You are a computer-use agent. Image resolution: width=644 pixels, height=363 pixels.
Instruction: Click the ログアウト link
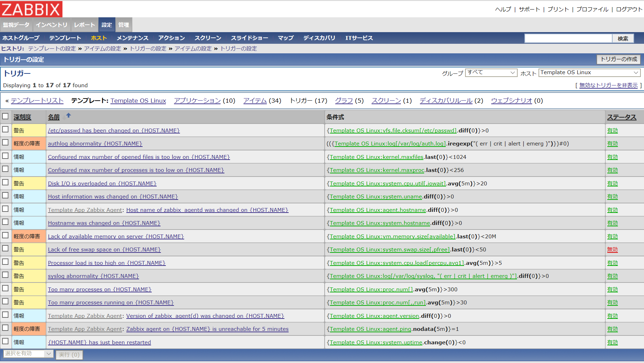point(629,9)
